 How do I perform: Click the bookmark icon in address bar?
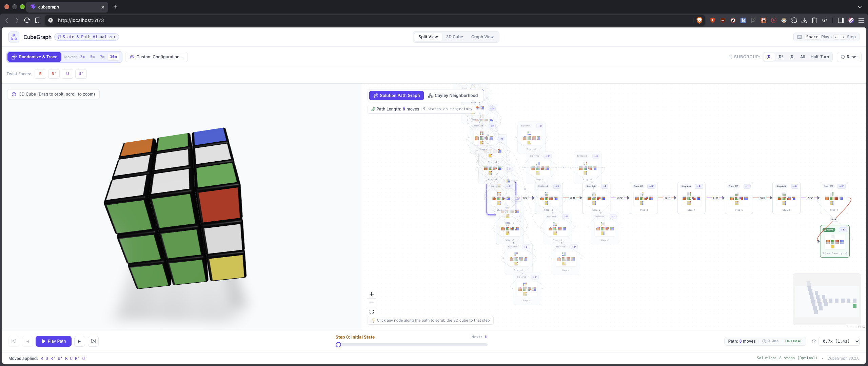click(x=37, y=20)
